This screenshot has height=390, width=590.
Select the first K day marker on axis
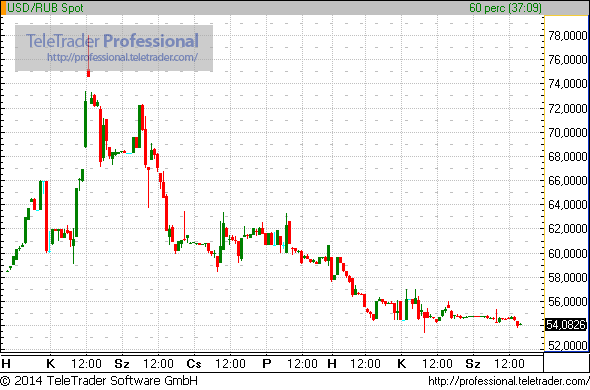pos(50,364)
